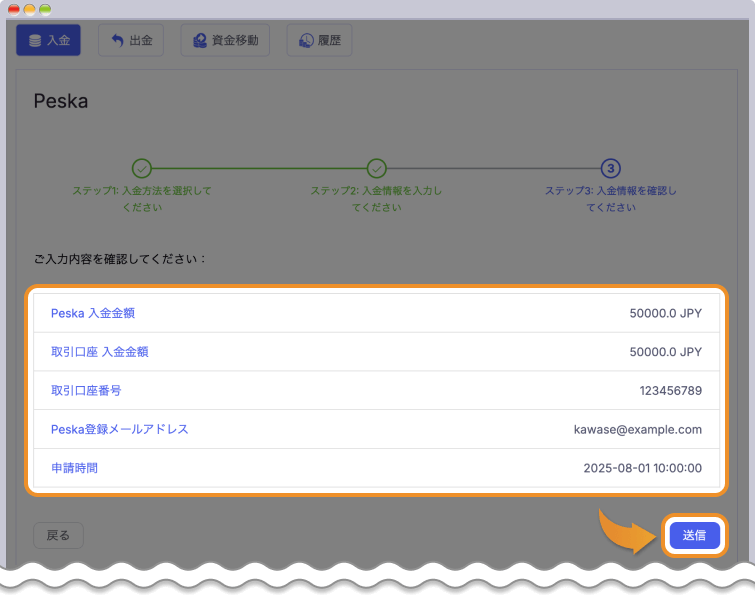Click the 取引口座 入金金額 value 50000.0 JPY
This screenshot has height=598, width=755.
tap(665, 352)
